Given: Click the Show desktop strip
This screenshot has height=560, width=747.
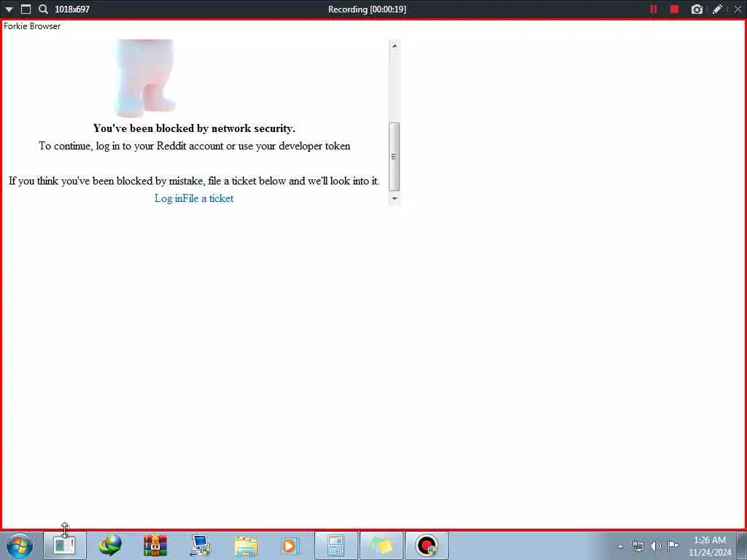Looking at the screenshot, I should point(742,546).
